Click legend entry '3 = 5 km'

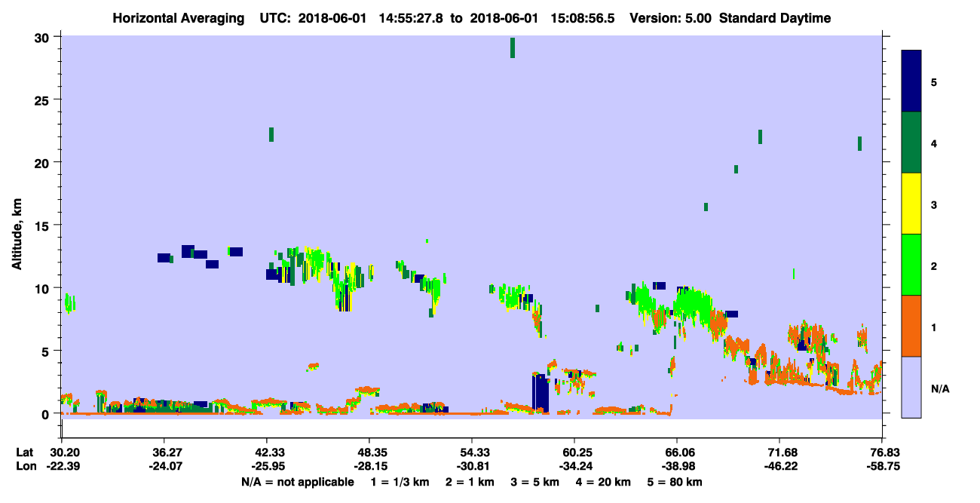534,482
